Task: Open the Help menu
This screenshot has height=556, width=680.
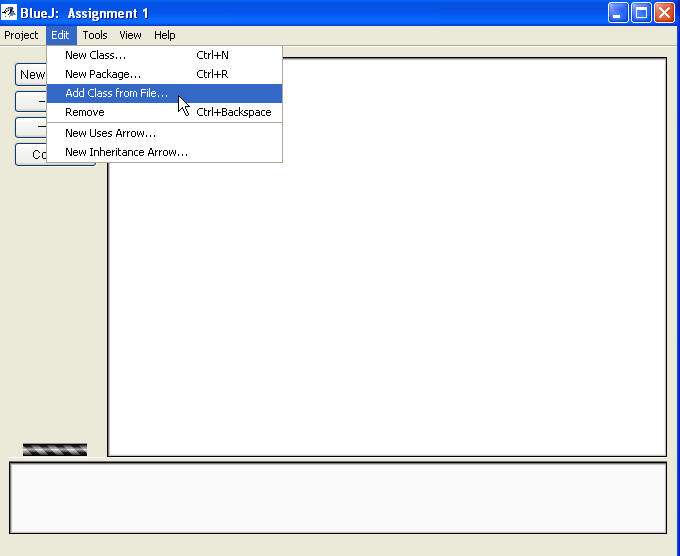Action: [x=164, y=35]
